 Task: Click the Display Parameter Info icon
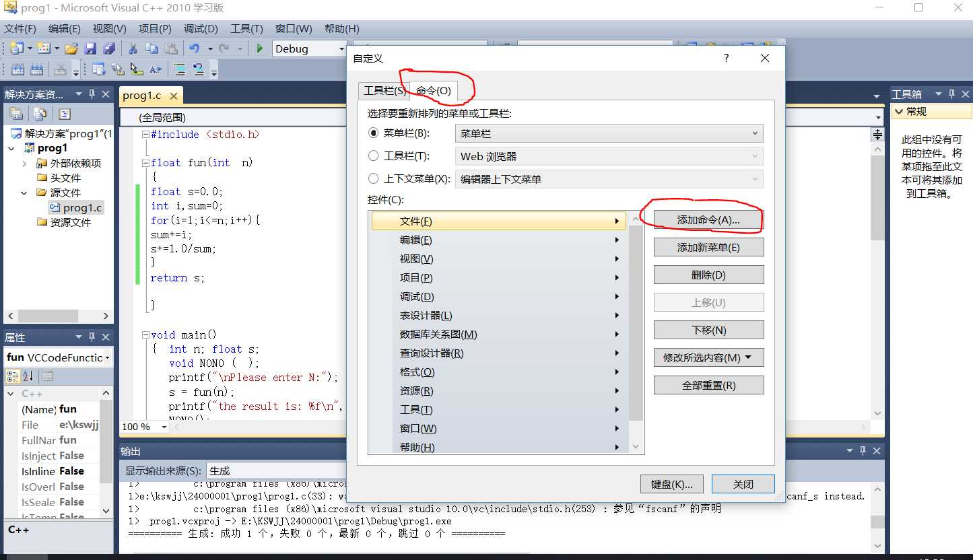pyautogui.click(x=118, y=69)
